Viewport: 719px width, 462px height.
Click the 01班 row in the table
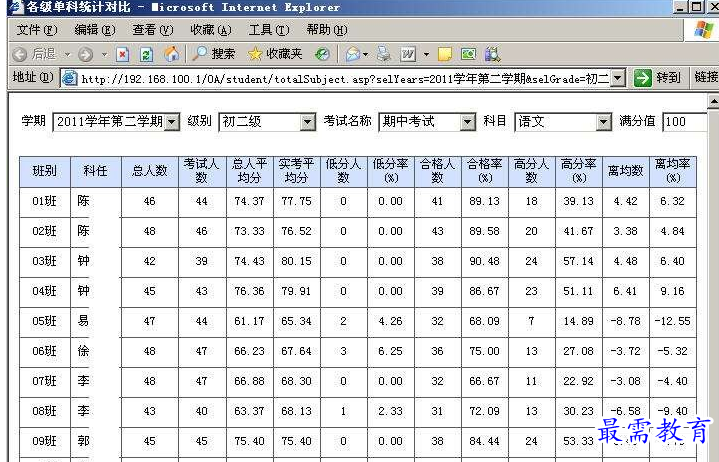tap(44, 201)
